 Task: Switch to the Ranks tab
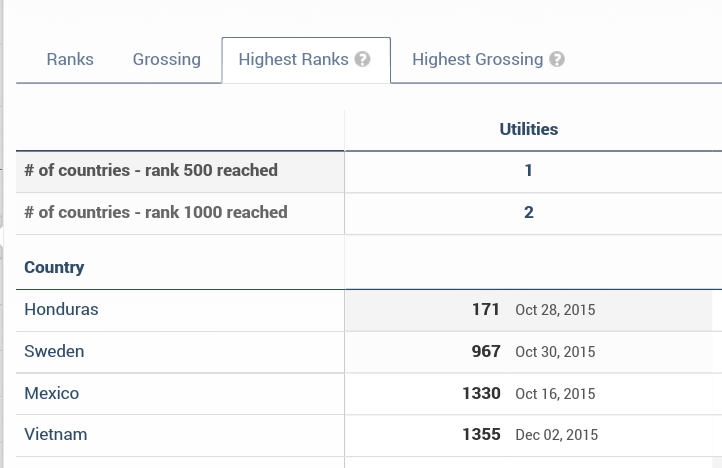[x=70, y=59]
